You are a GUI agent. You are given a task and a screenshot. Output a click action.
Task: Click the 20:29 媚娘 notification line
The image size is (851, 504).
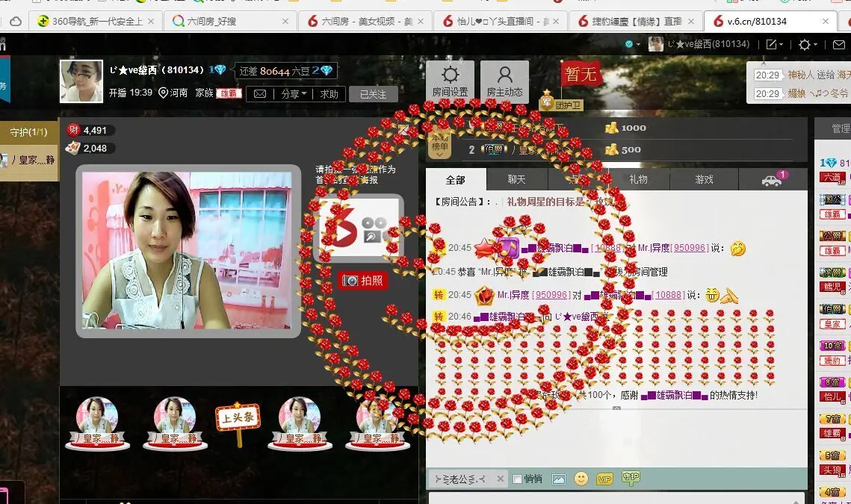click(x=802, y=93)
